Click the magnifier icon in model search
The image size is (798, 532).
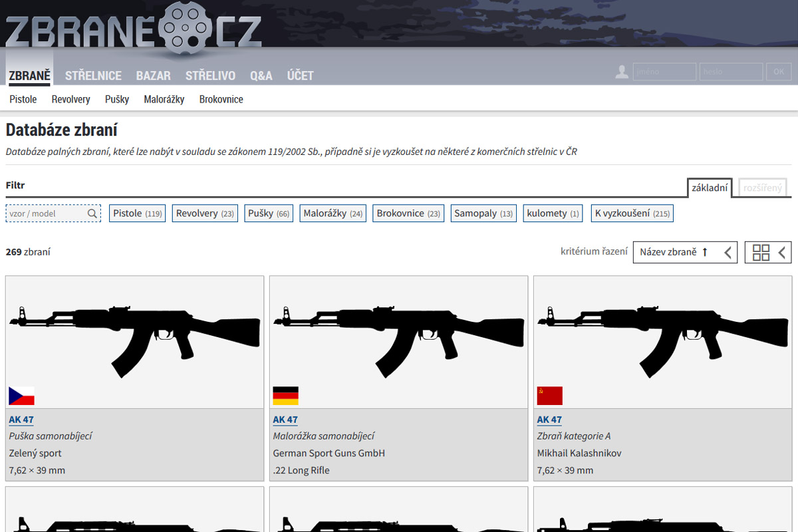point(92,213)
